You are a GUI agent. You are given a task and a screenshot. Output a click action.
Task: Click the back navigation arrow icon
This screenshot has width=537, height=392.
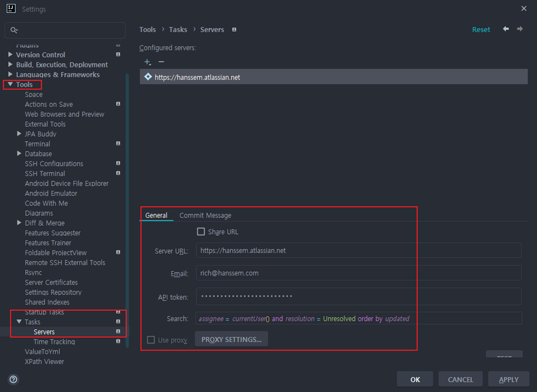tap(506, 29)
